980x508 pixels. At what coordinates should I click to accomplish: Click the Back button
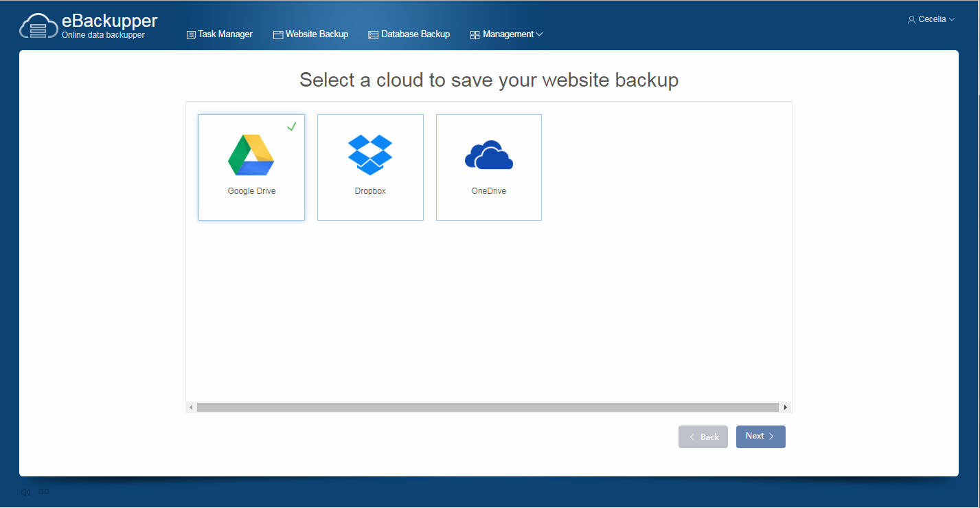click(x=703, y=437)
